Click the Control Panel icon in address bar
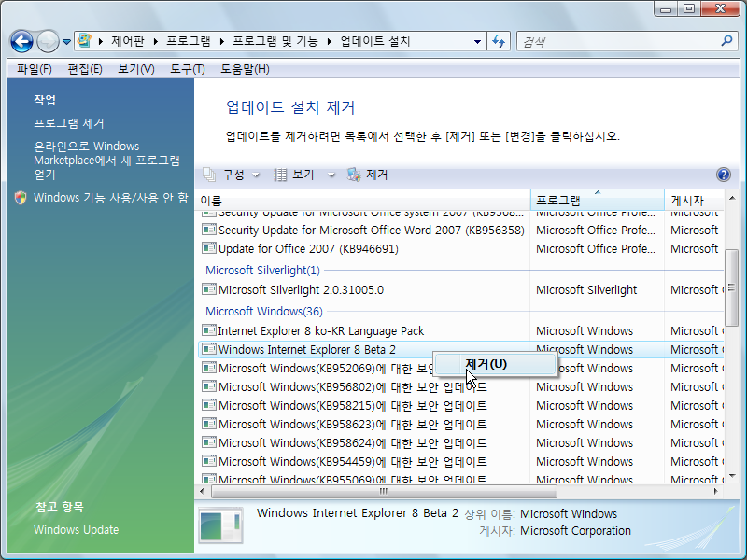The image size is (747, 560). (x=84, y=40)
